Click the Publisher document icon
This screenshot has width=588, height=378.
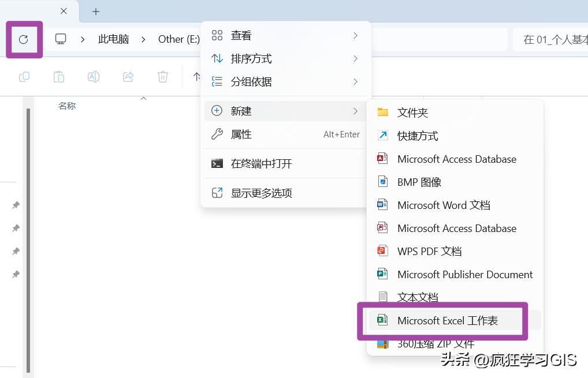(382, 274)
